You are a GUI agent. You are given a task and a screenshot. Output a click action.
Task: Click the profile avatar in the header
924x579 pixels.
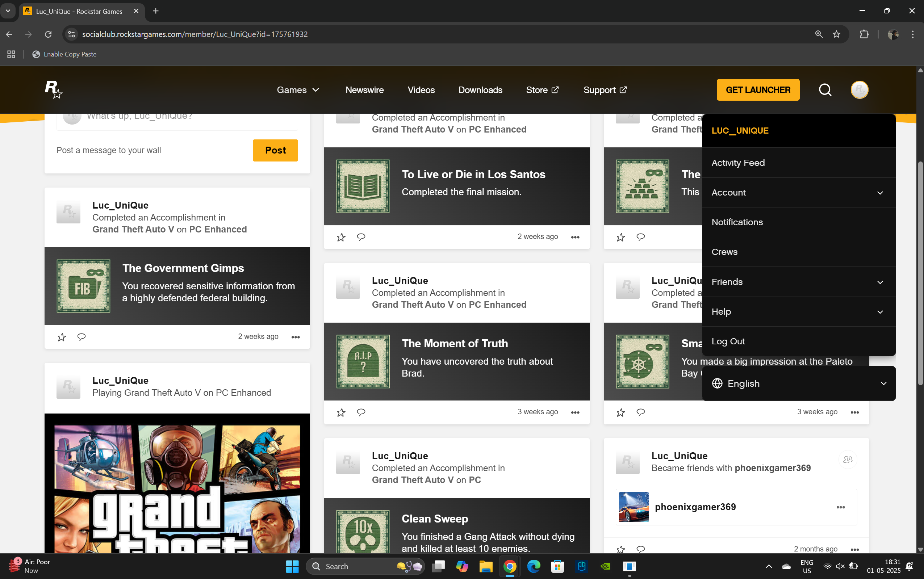click(x=859, y=90)
